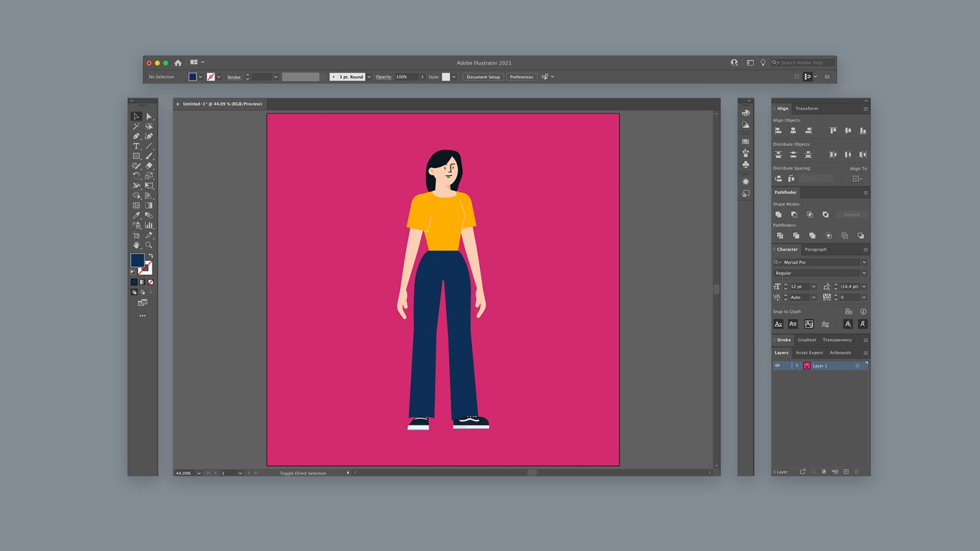Select the Zoom tool

tap(149, 245)
